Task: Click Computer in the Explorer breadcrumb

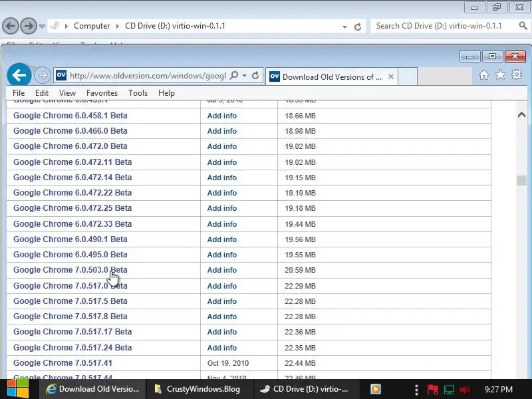Action: [x=92, y=26]
